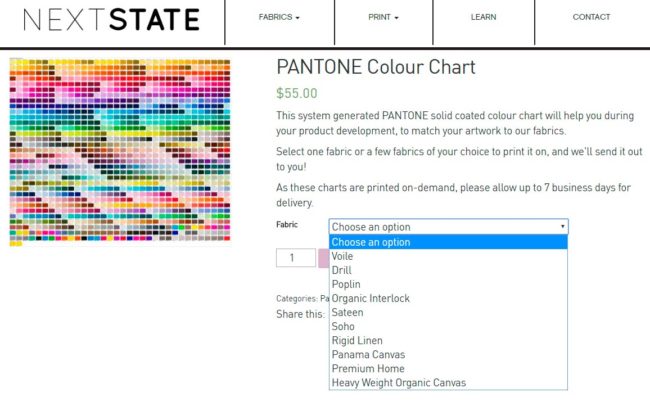Click the PANTONE Colour Chart title
Viewport: 650px width, 415px height.
pos(375,68)
